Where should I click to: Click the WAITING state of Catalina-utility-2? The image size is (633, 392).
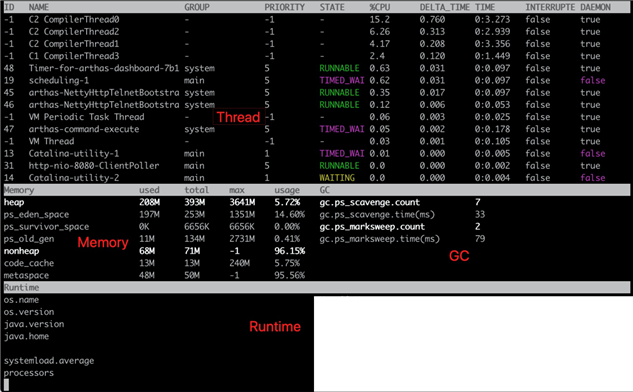coord(337,178)
